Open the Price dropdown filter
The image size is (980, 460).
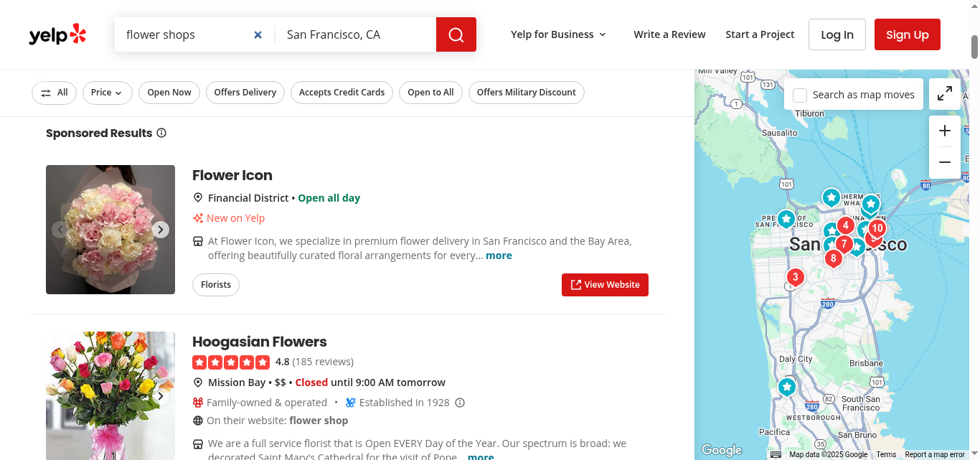108,93
